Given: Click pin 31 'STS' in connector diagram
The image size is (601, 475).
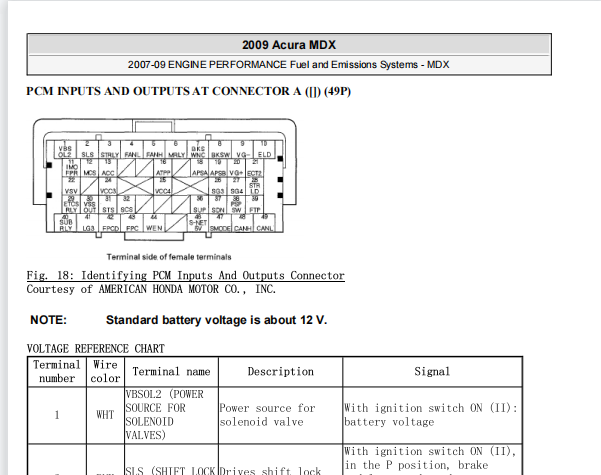Looking at the screenshot, I should click(x=108, y=204).
